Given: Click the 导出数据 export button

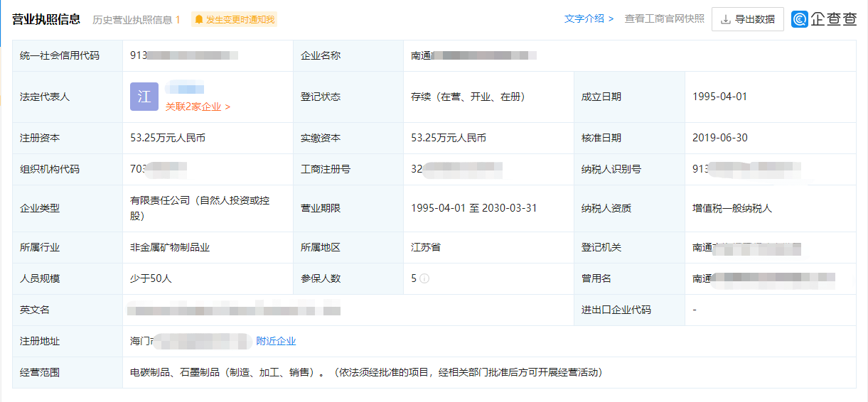Looking at the screenshot, I should [747, 19].
